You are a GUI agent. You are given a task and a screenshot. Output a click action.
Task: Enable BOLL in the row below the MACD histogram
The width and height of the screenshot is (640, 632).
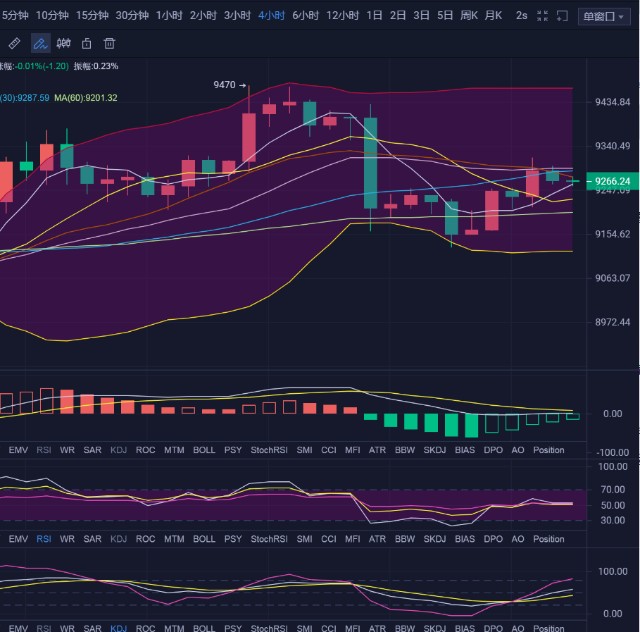click(x=203, y=451)
